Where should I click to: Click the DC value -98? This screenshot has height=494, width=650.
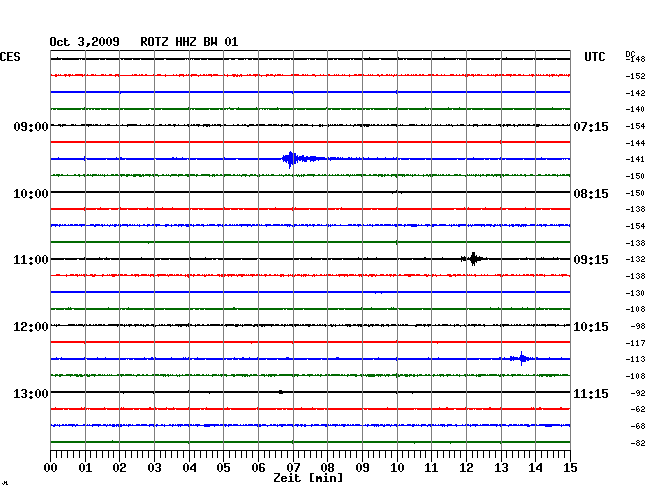point(638,326)
